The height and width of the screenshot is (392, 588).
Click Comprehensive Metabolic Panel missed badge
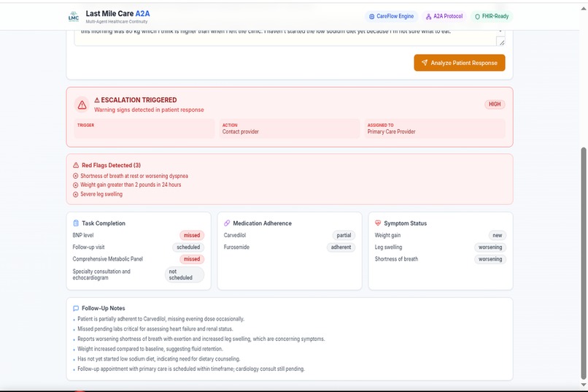coord(192,259)
